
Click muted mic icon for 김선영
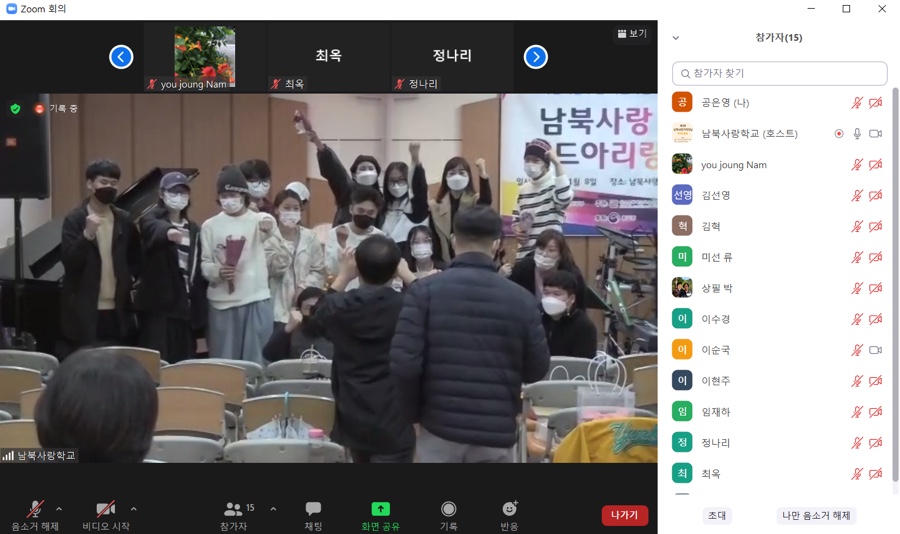(856, 195)
